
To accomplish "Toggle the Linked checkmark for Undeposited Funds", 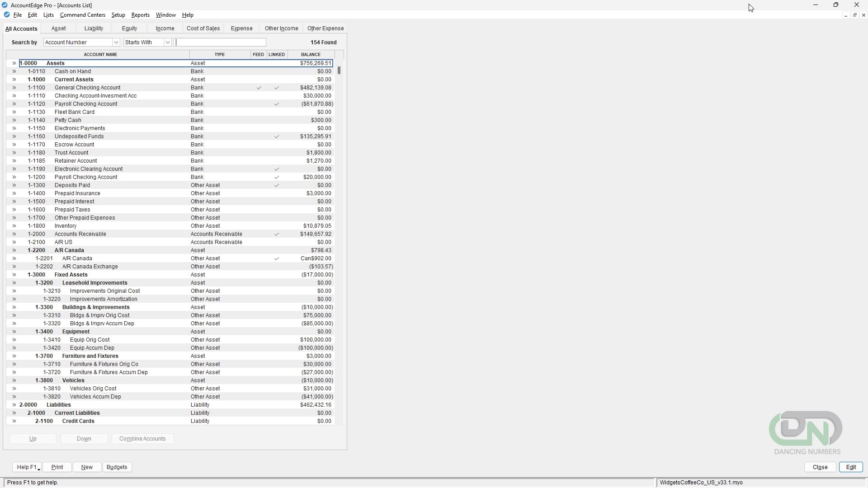I will (277, 136).
